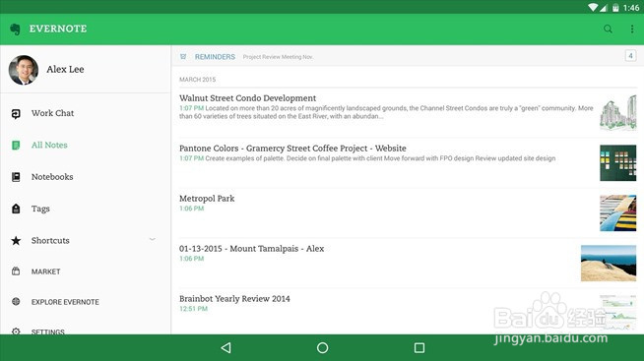The width and height of the screenshot is (644, 361).
Task: Tap the Android back navigation button
Action: [x=225, y=348]
